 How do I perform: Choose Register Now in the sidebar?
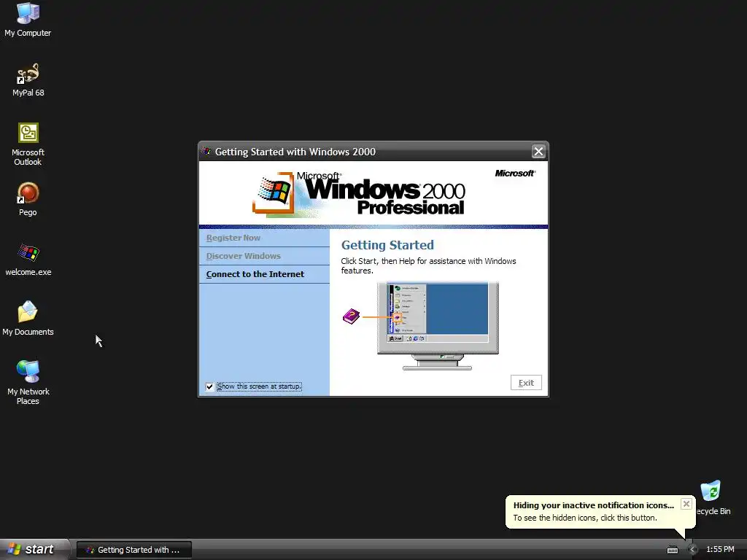[264, 238]
